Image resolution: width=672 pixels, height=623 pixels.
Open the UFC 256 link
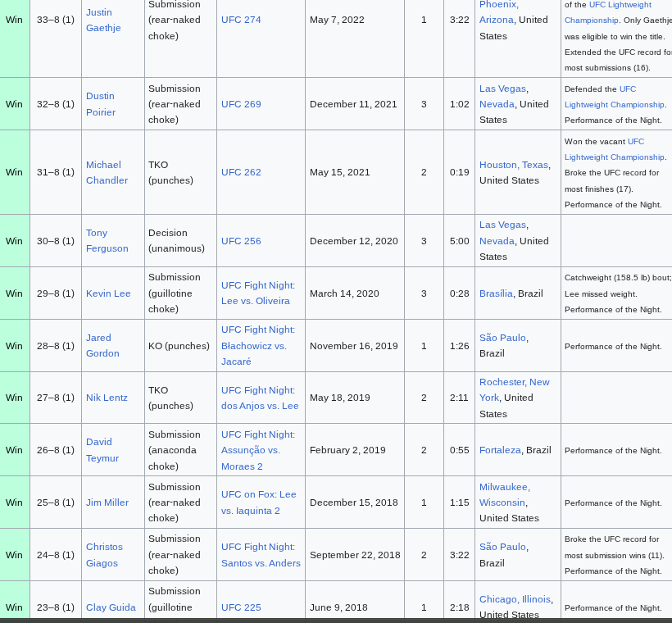coord(241,240)
